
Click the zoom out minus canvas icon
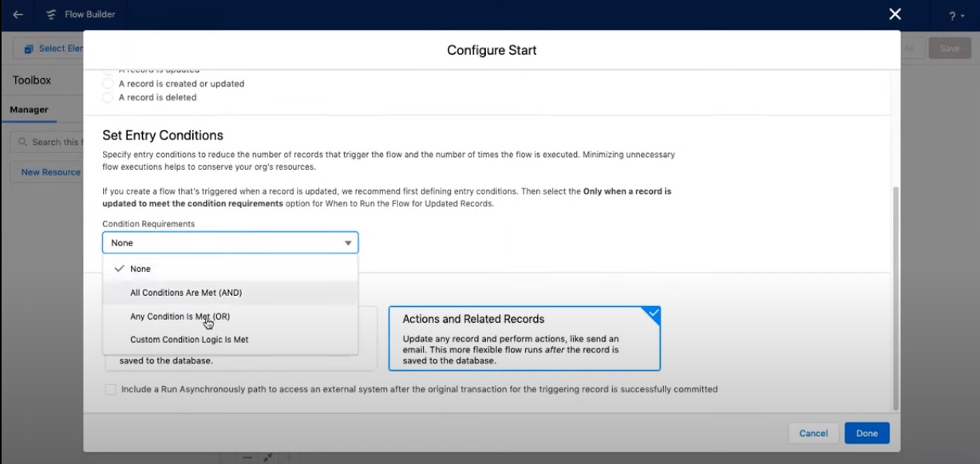coord(248,458)
